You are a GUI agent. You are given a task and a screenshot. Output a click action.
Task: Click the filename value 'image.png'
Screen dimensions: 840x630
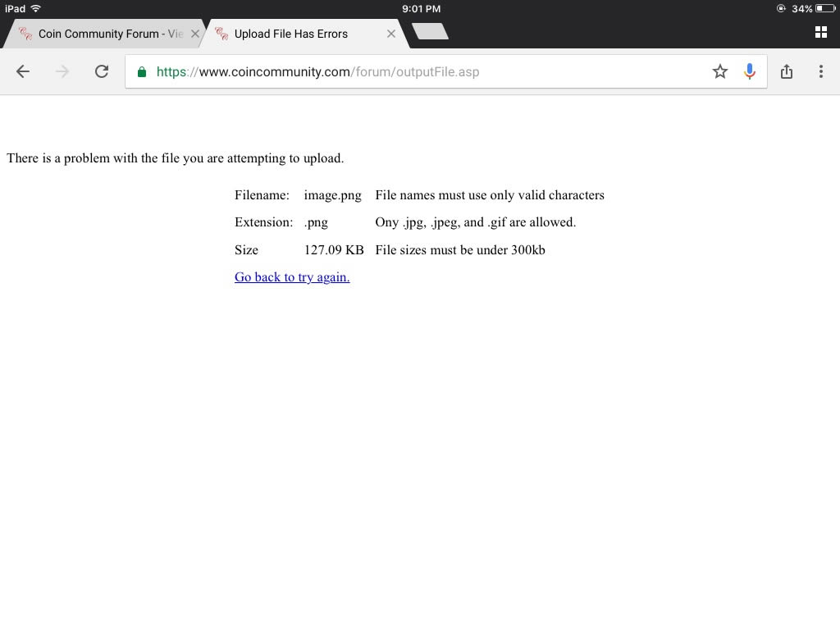(333, 195)
